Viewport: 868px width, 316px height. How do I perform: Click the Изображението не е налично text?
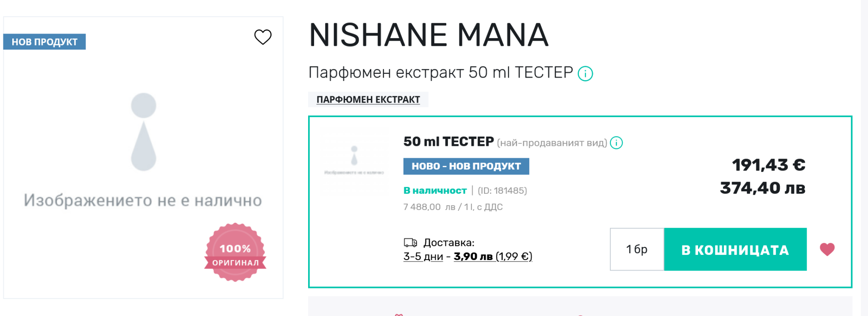[143, 200]
